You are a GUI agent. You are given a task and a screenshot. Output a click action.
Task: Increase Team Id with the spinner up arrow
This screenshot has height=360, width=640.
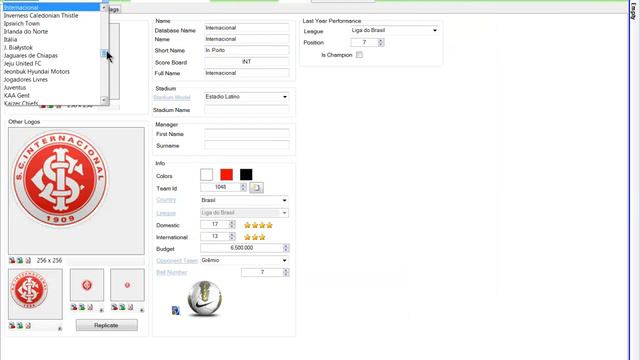point(243,185)
